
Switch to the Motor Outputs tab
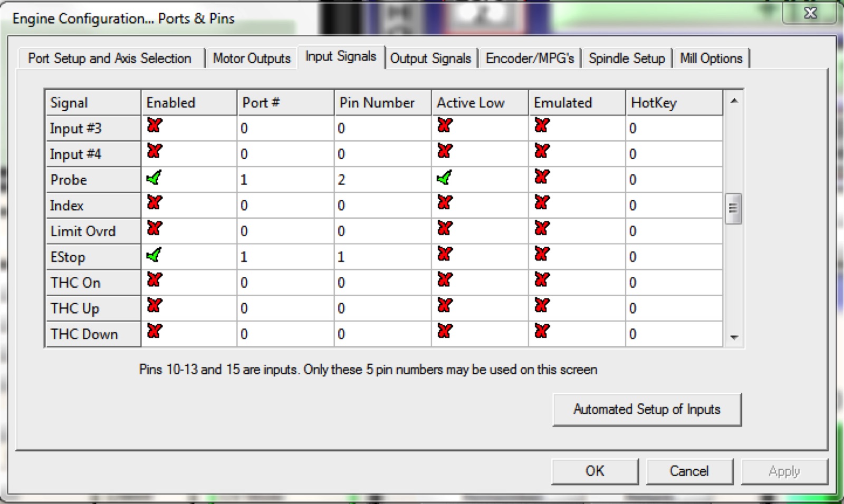[x=252, y=59]
